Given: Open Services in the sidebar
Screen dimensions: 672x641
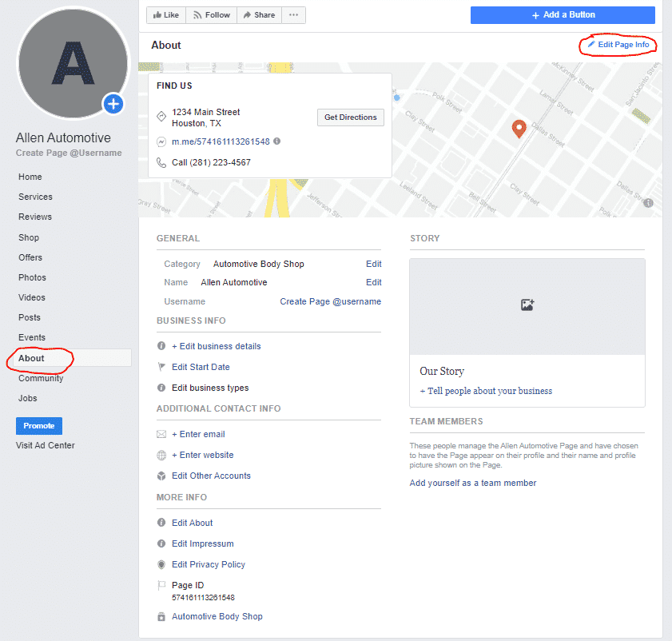Looking at the screenshot, I should click(35, 197).
